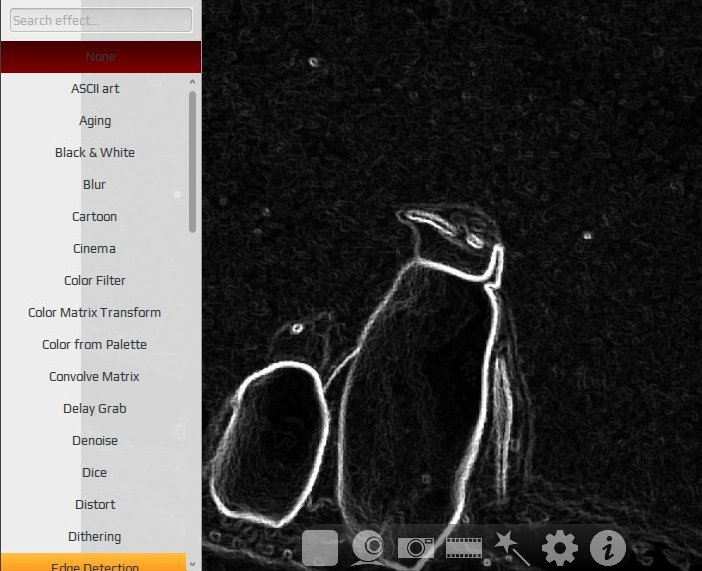Apply the Denoise effect
Image resolution: width=702 pixels, height=571 pixels.
click(x=95, y=441)
